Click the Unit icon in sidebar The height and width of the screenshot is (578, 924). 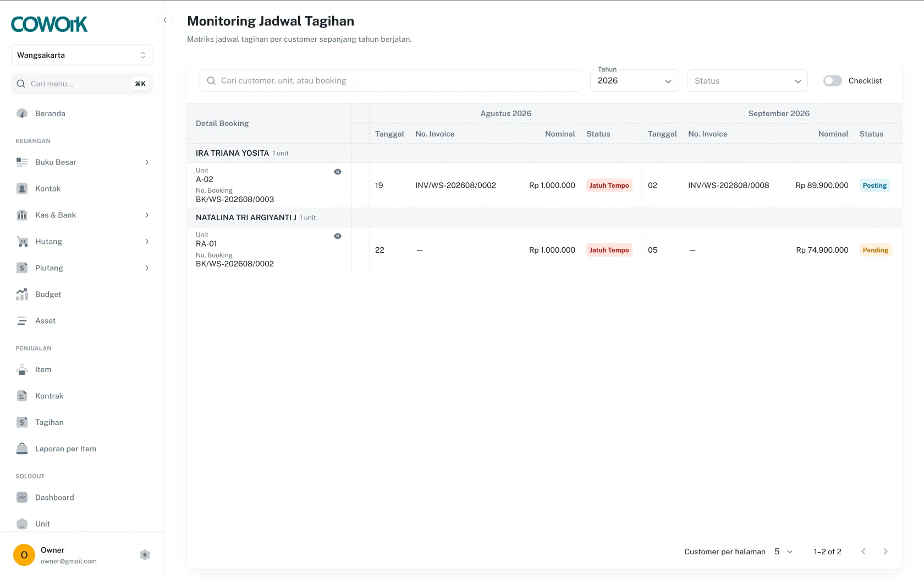click(22, 524)
